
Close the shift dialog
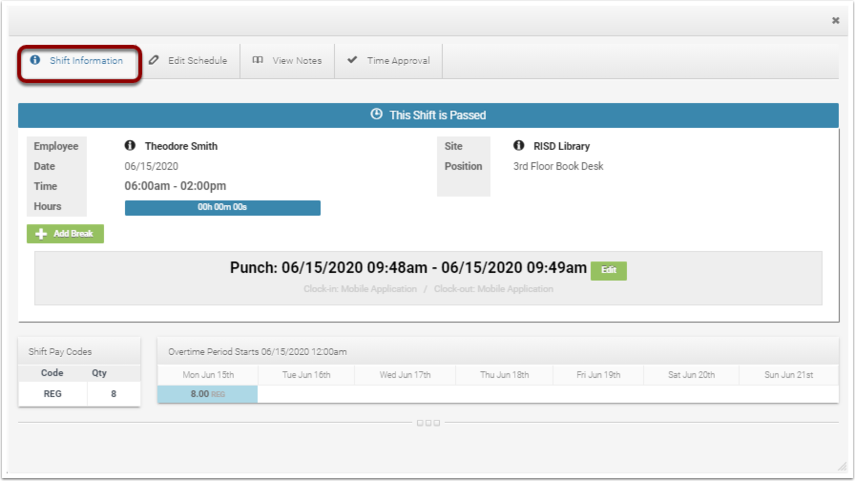pos(835,21)
